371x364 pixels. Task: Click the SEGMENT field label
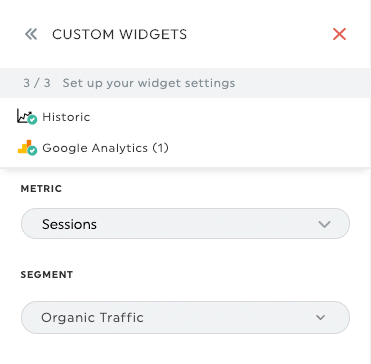click(47, 275)
